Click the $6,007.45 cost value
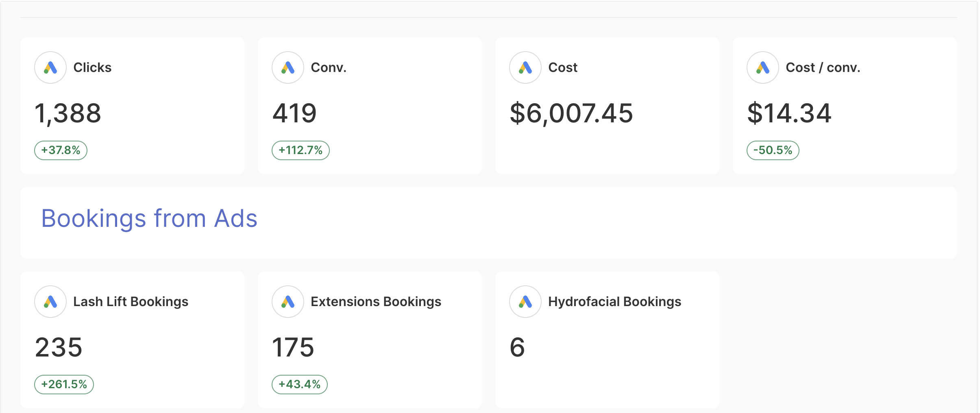980x413 pixels. 571,113
